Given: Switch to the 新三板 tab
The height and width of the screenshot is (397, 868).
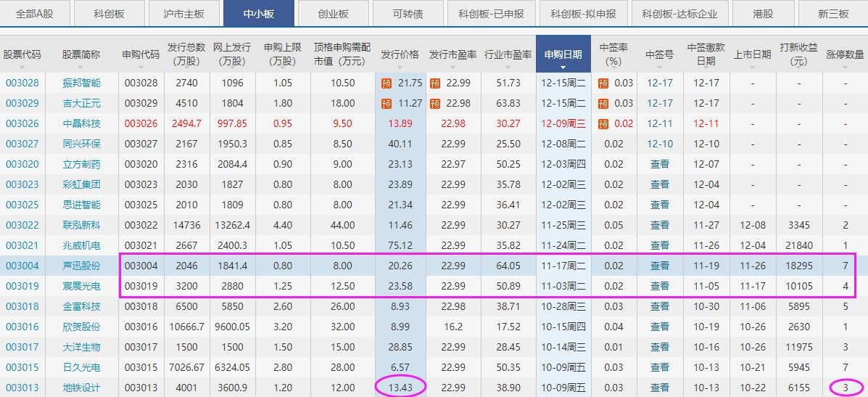Looking at the screenshot, I should click(x=833, y=14).
